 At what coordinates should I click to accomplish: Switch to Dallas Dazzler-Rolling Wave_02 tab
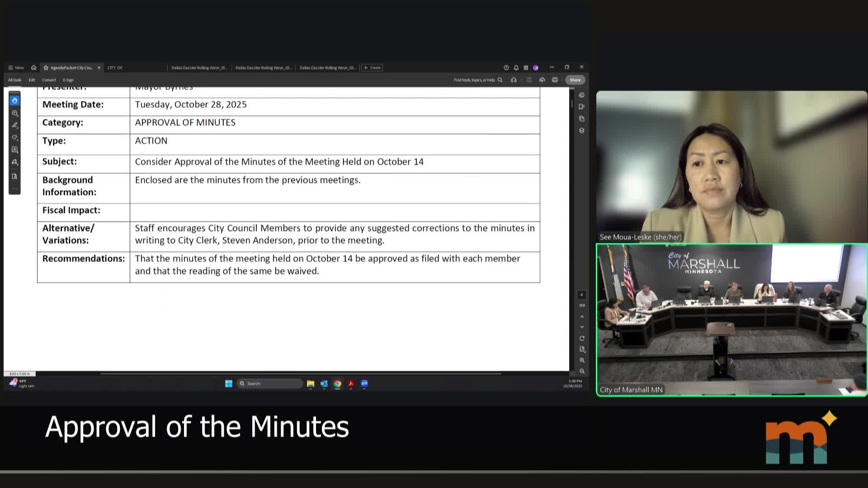click(x=264, y=68)
